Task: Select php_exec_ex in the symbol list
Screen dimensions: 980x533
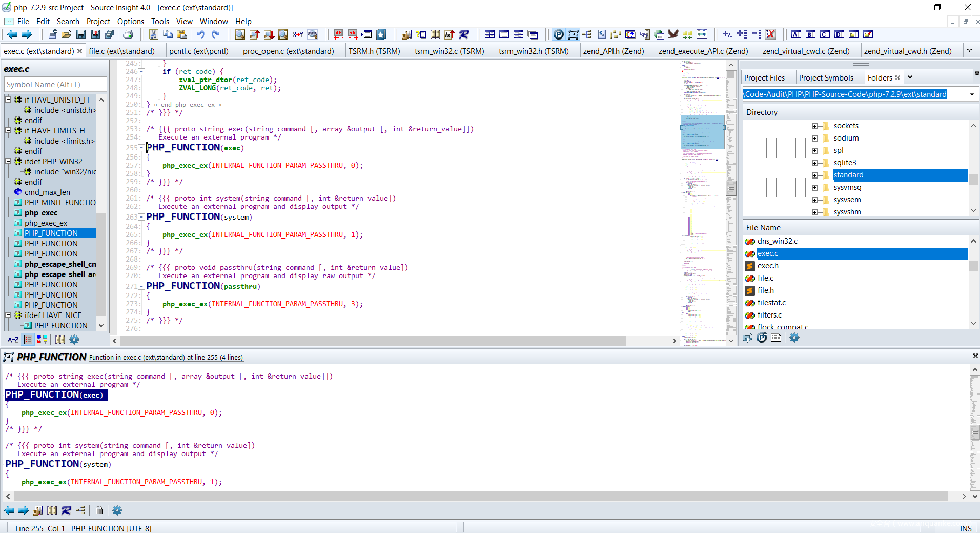Action: point(46,223)
